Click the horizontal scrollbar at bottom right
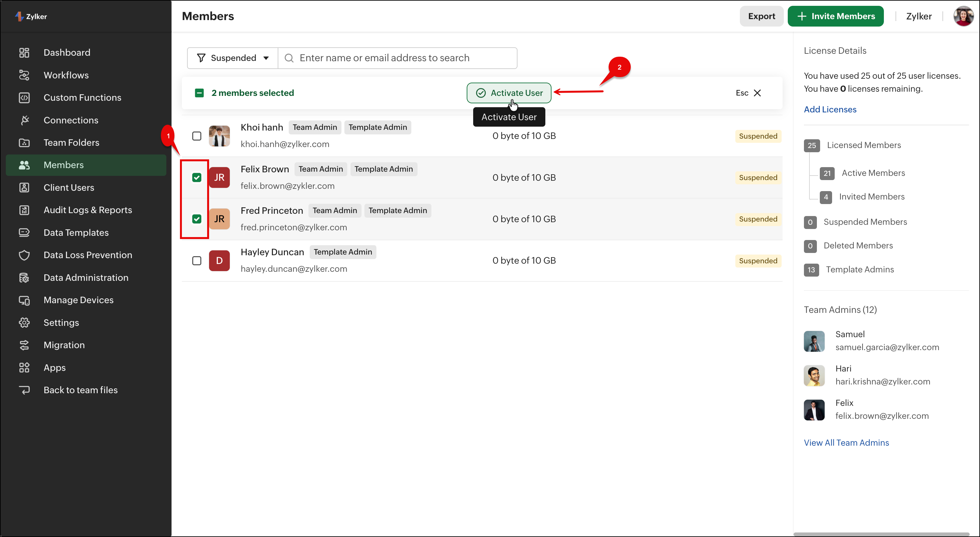 pos(881,534)
